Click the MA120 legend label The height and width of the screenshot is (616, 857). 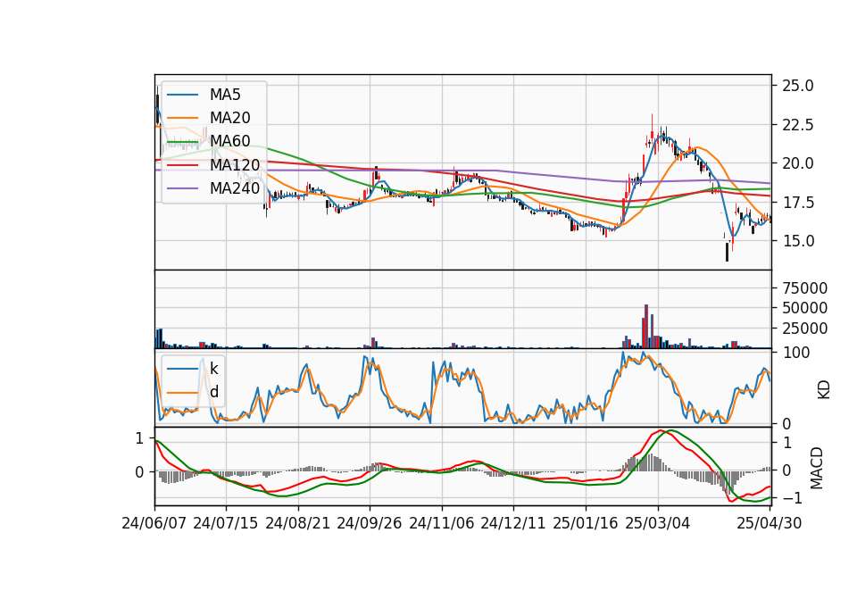coord(235,165)
